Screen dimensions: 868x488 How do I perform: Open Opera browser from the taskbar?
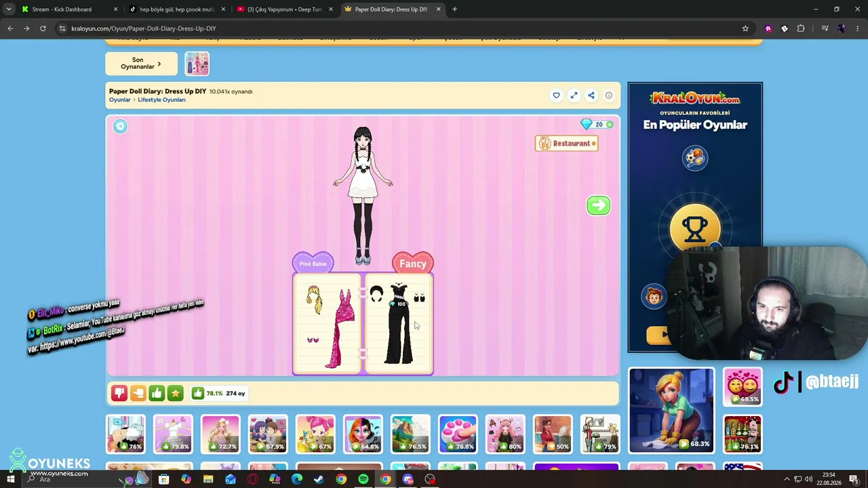253,479
